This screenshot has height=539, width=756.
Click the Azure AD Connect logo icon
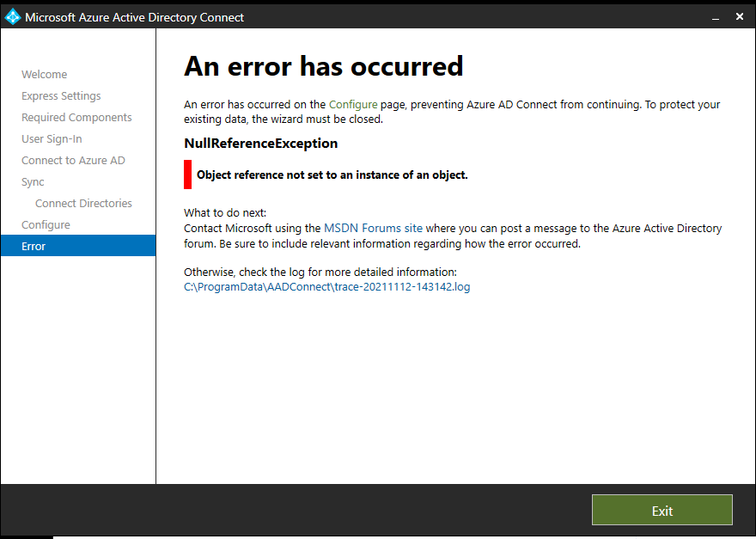pyautogui.click(x=13, y=17)
